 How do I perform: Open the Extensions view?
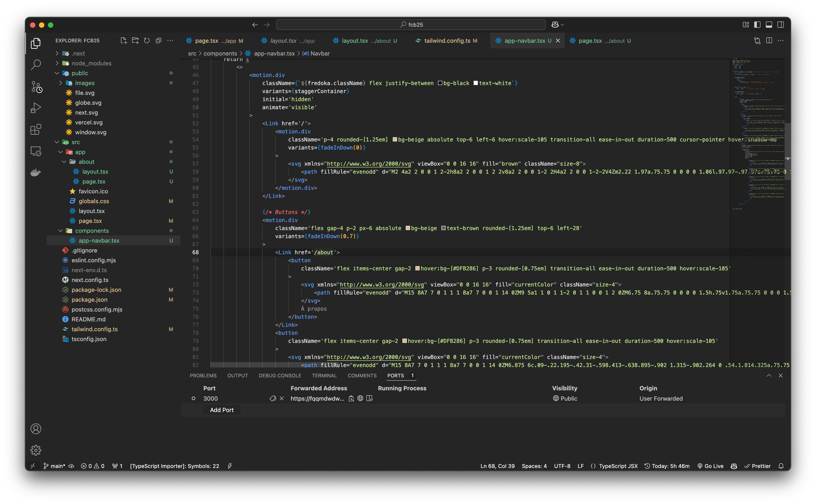(36, 129)
